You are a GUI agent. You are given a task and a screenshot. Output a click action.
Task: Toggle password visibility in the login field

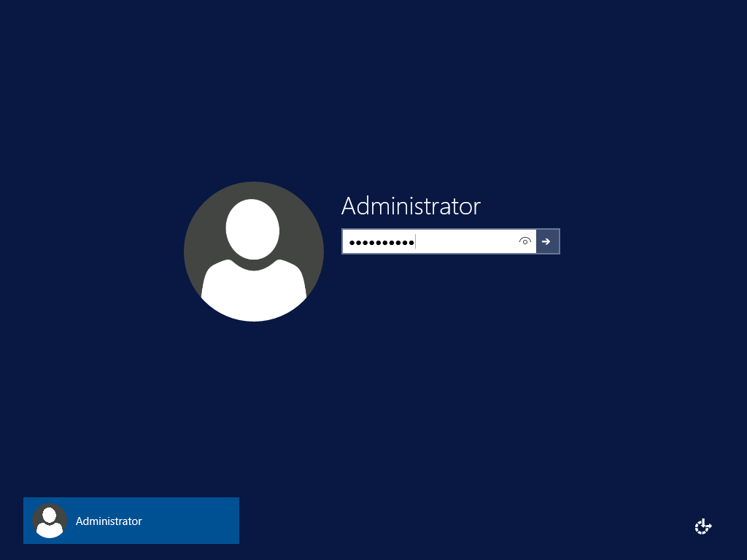coord(525,241)
